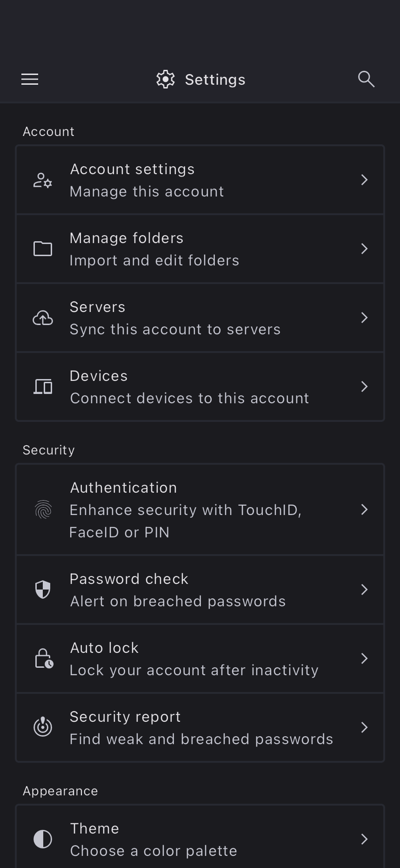The image size is (400, 868).
Task: Expand Account settings using its chevron
Action: click(364, 180)
